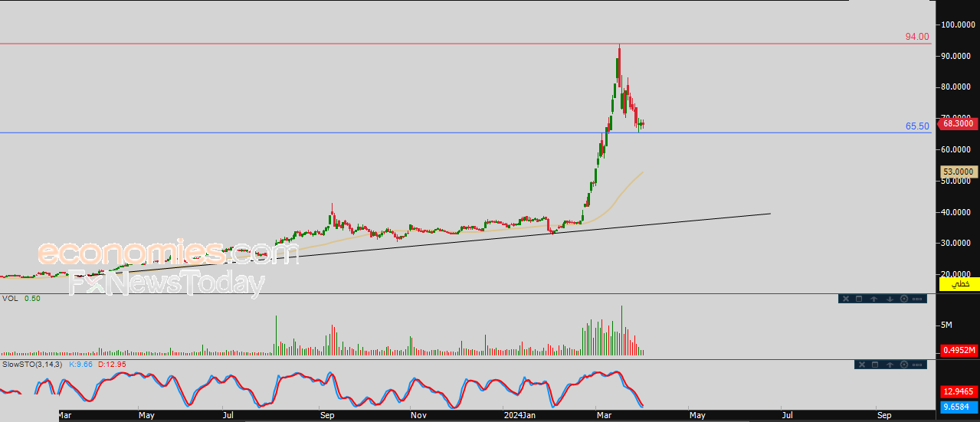Move the VOL panel down

click(889, 299)
